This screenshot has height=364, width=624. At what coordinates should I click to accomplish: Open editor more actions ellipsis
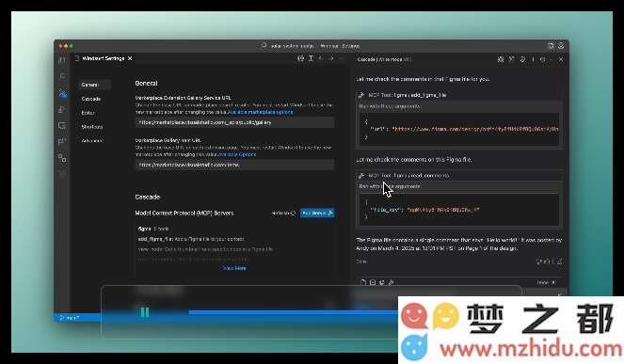tap(342, 58)
